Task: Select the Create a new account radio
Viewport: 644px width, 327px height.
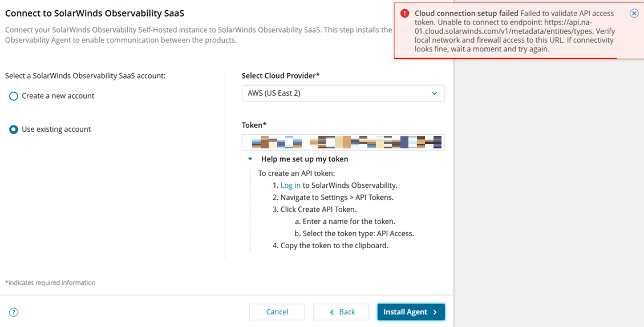Action: [14, 96]
